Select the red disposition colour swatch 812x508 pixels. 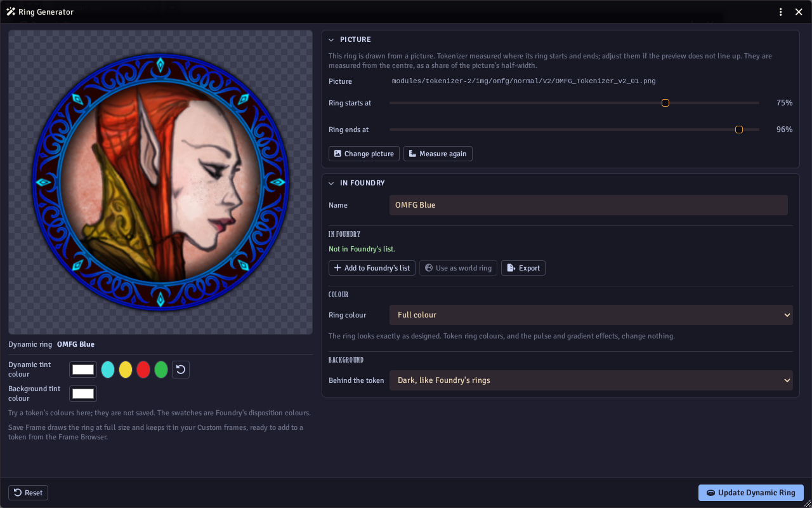[143, 370]
